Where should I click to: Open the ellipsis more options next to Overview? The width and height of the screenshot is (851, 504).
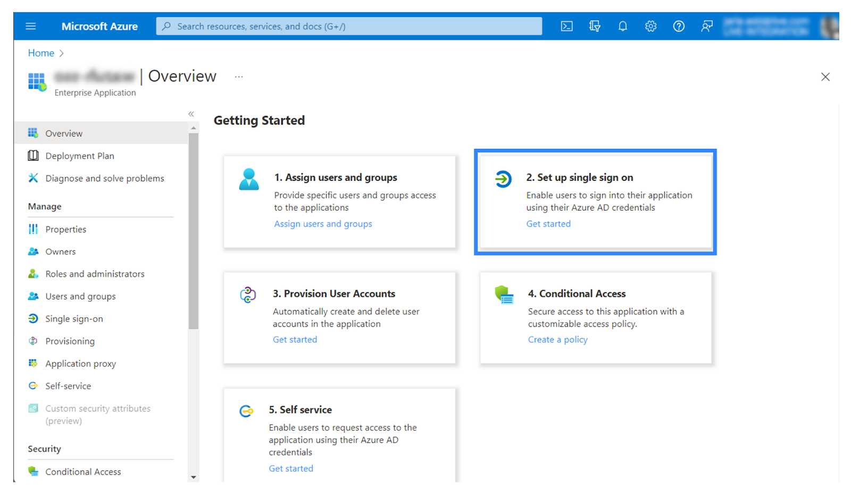[x=239, y=77]
